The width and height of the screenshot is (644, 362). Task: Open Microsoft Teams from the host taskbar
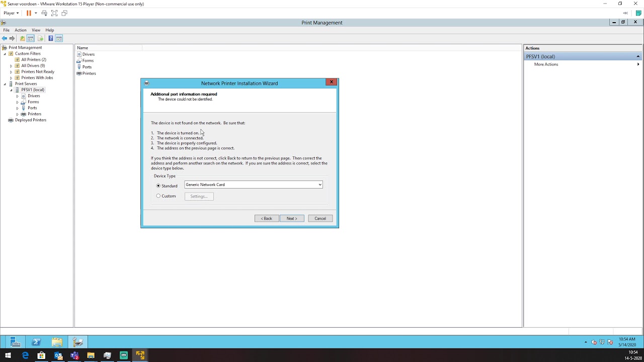pos(74,355)
